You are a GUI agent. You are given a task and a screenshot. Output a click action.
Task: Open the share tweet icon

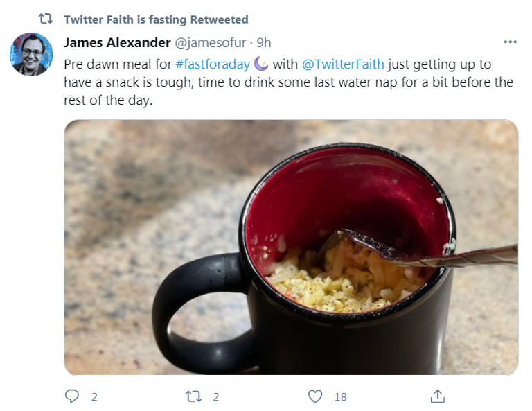[x=437, y=396]
